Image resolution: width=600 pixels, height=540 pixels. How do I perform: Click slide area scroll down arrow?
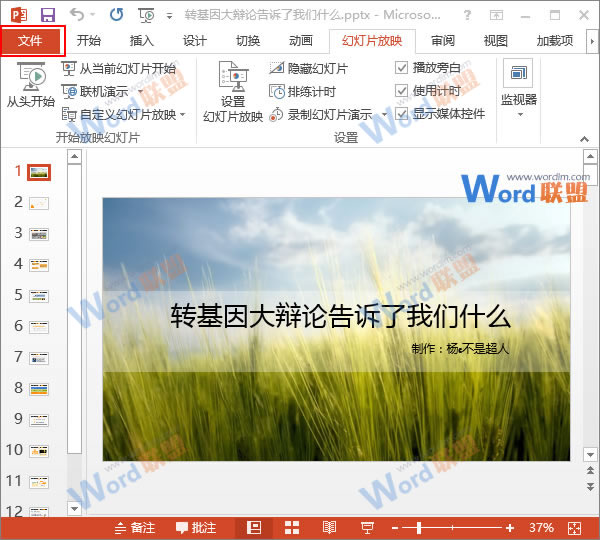point(590,454)
